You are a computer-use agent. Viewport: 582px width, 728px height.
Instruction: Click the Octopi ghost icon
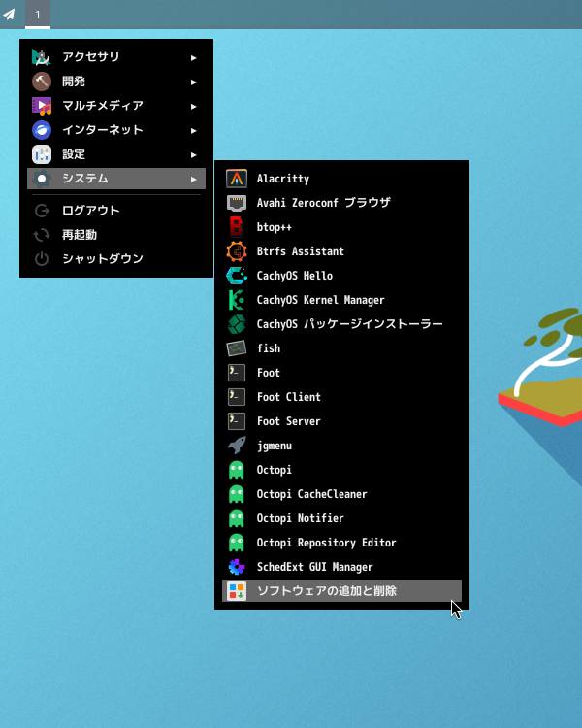point(237,470)
